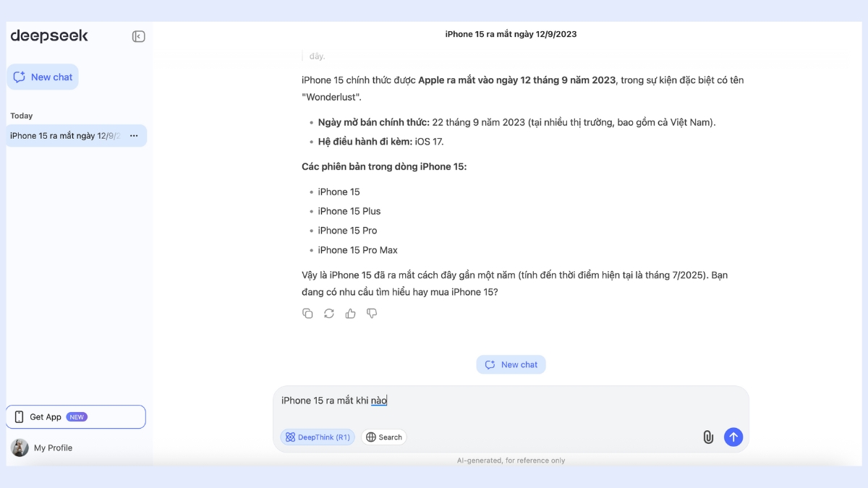Image resolution: width=868 pixels, height=488 pixels.
Task: Regenerate the answer with the refresh icon
Action: point(329,314)
